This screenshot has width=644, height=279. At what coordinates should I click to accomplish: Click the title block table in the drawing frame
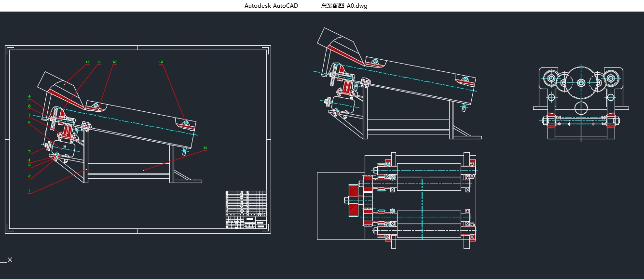click(x=246, y=210)
